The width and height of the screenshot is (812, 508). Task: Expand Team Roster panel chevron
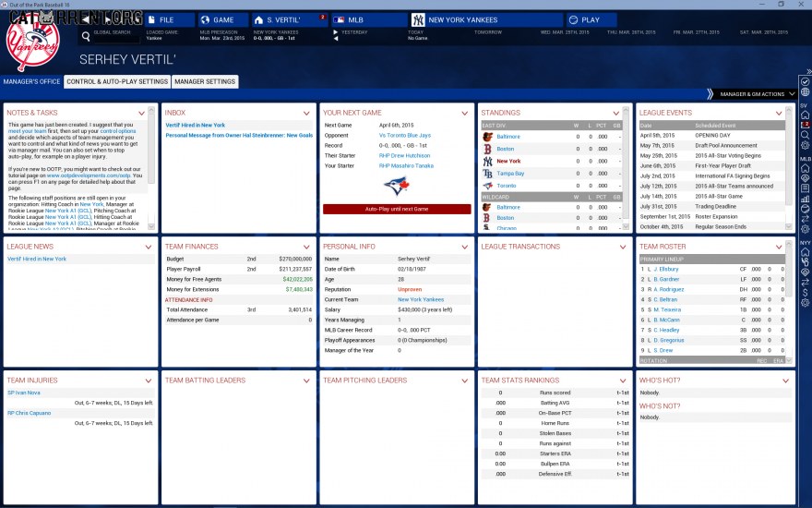click(x=779, y=248)
